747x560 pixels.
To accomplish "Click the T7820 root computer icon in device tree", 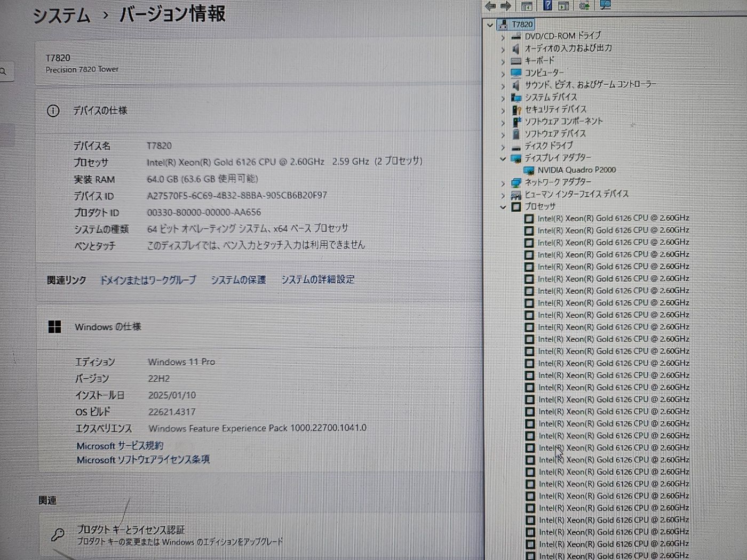I will pos(503,25).
